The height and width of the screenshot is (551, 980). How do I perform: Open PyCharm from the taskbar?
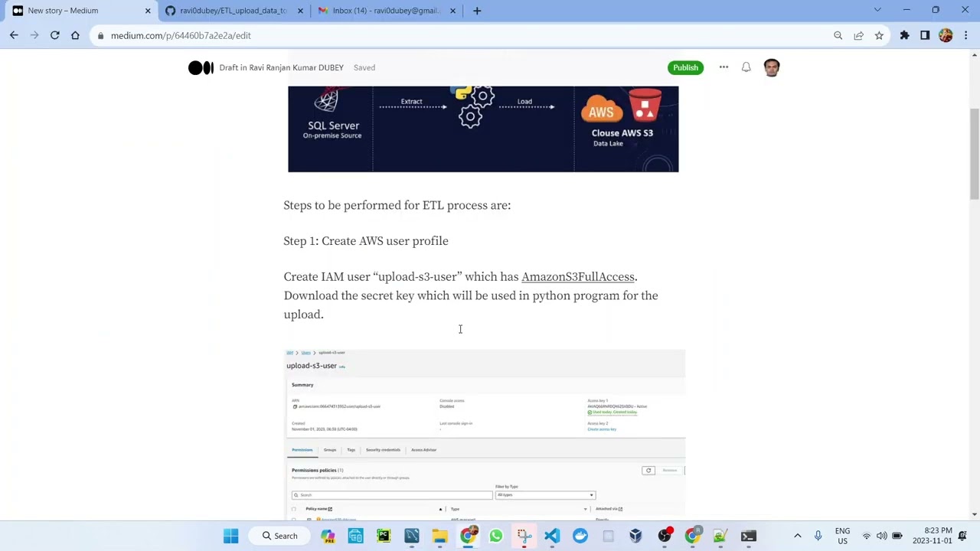384,536
